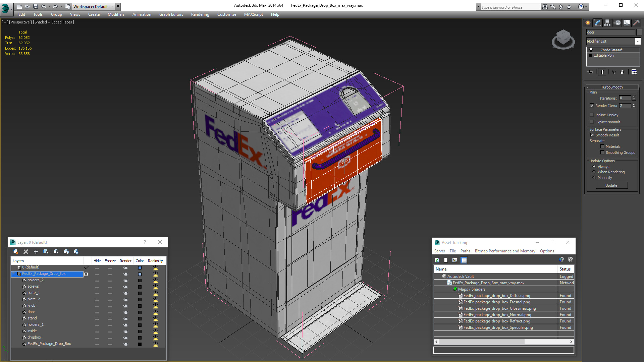Viewport: 644px width, 362px height.
Task: Click the Freeze column header
Action: click(x=110, y=261)
